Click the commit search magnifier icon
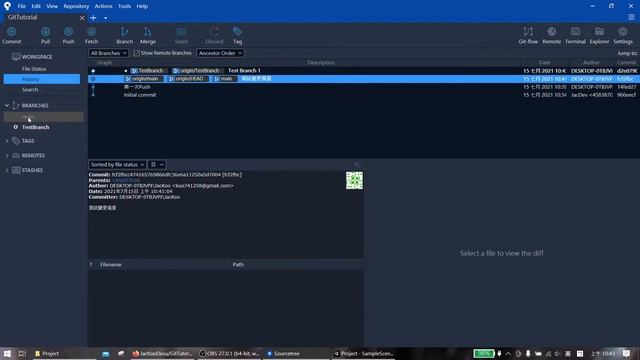The image size is (640, 360). pyautogui.click(x=357, y=164)
